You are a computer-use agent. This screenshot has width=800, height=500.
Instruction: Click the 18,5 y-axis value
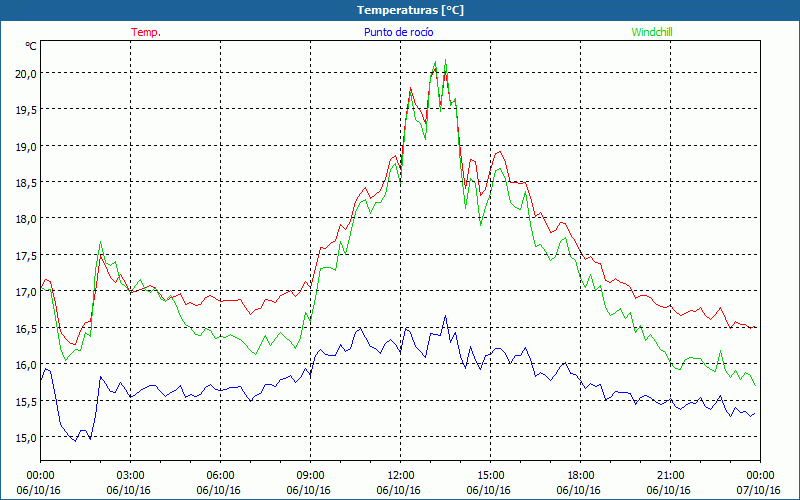click(x=27, y=183)
